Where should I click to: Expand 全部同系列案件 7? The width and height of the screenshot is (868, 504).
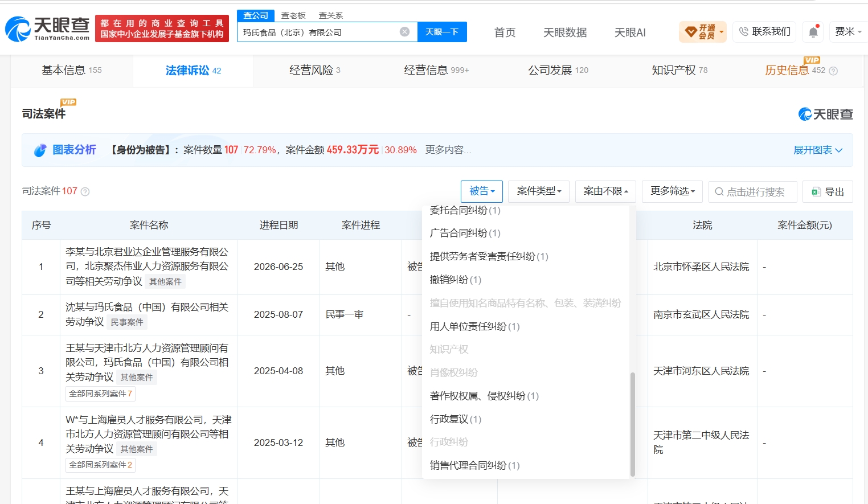click(100, 394)
